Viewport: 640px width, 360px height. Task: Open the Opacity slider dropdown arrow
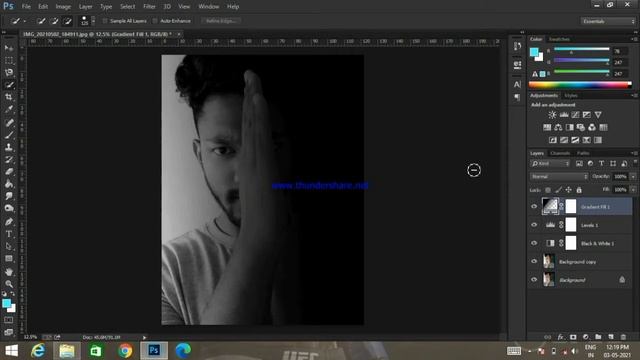coord(633,176)
